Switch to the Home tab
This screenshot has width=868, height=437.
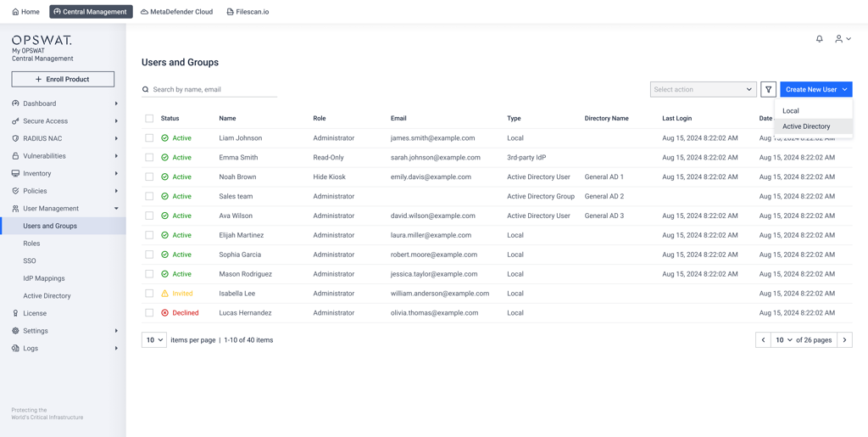pos(25,12)
